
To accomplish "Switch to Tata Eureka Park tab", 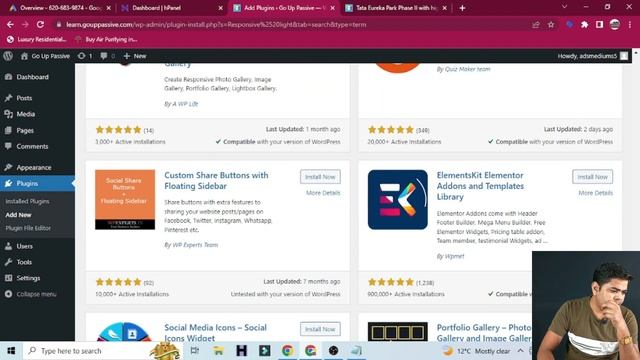I will (395, 8).
